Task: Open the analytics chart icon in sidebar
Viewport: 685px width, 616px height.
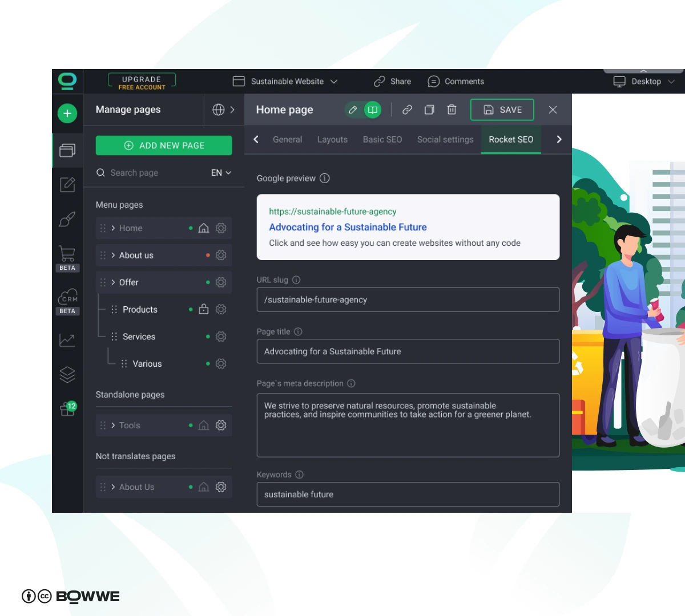Action: point(67,340)
